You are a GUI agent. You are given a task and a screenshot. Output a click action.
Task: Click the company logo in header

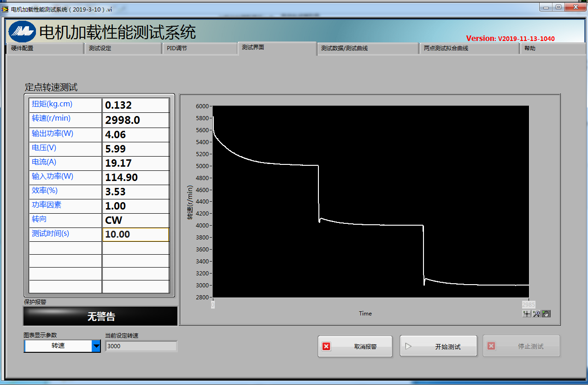[22, 31]
